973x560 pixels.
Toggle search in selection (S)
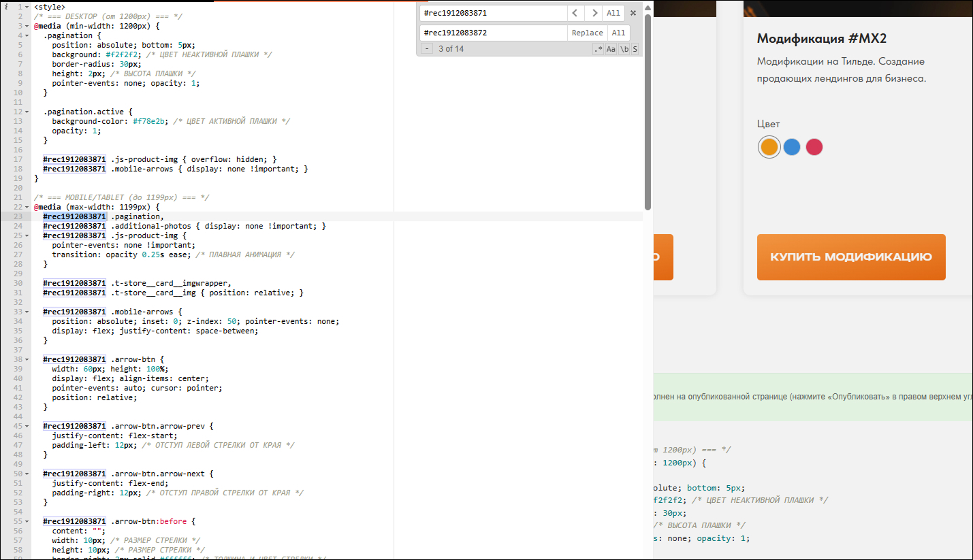click(x=635, y=49)
